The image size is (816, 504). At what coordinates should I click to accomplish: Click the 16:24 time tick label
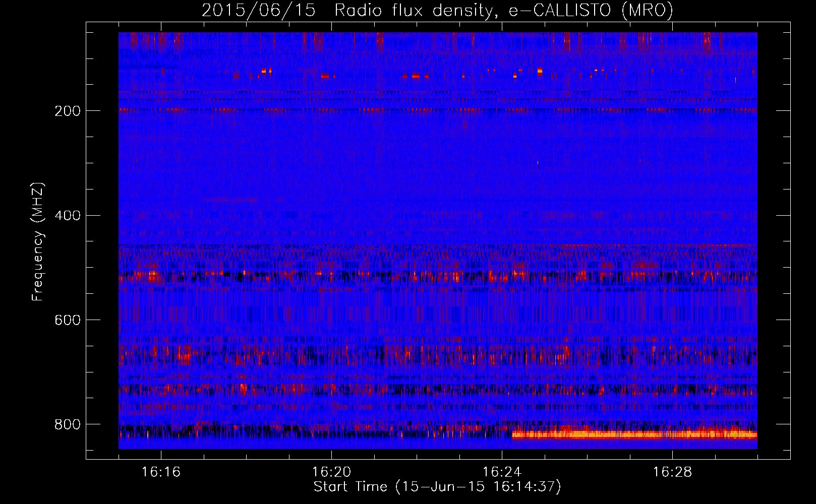502,472
